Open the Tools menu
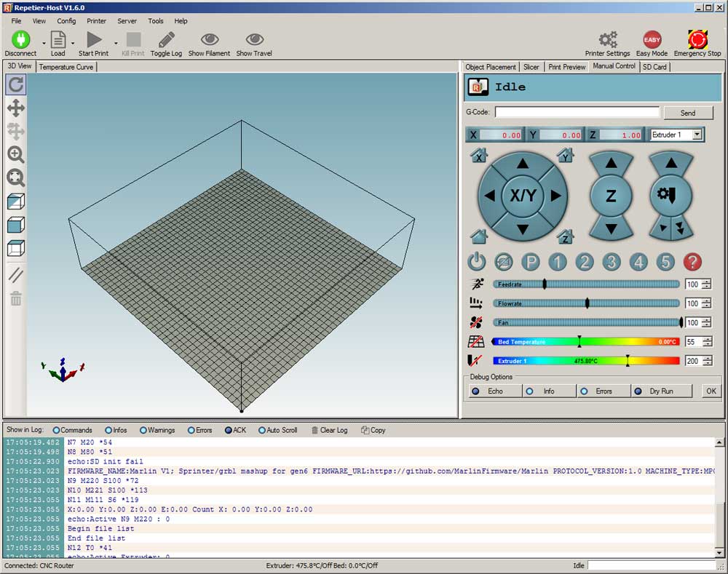The width and height of the screenshot is (728, 574). pyautogui.click(x=156, y=21)
